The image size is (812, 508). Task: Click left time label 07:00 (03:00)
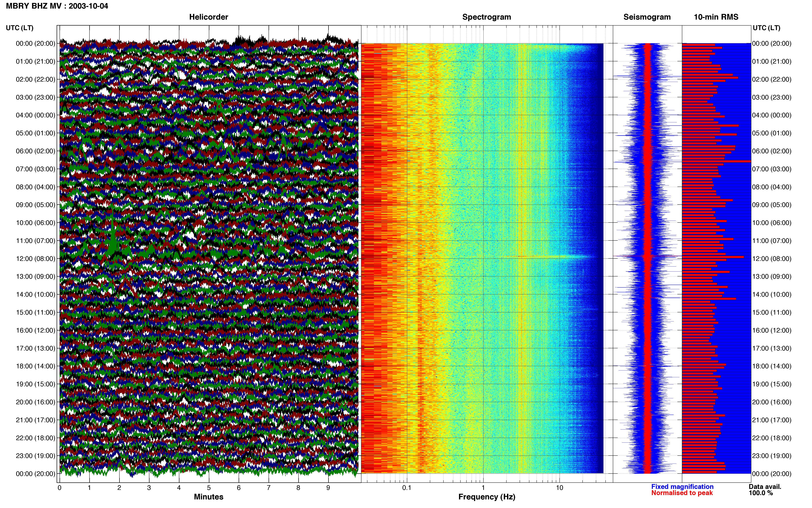(36, 169)
